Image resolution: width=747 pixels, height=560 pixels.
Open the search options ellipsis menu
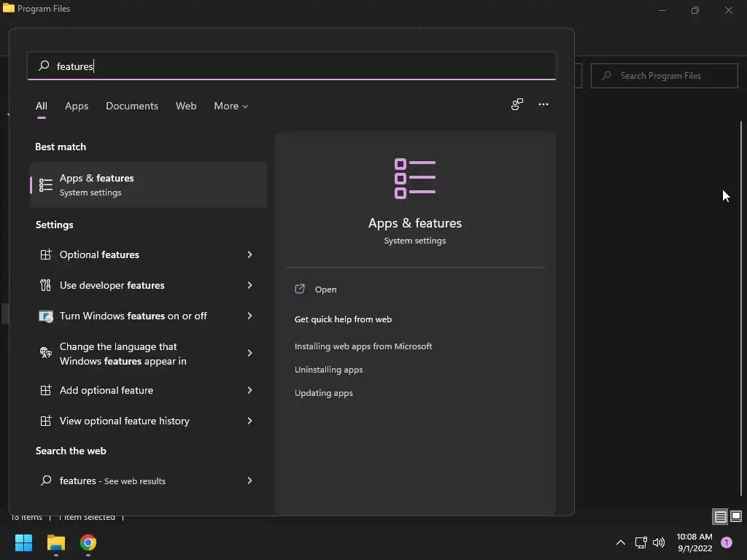[543, 104]
